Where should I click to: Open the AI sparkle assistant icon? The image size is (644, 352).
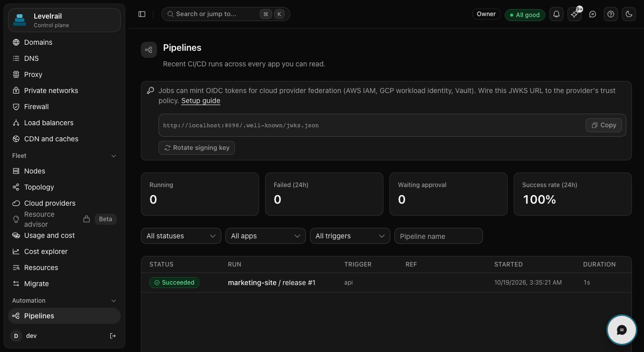[575, 14]
